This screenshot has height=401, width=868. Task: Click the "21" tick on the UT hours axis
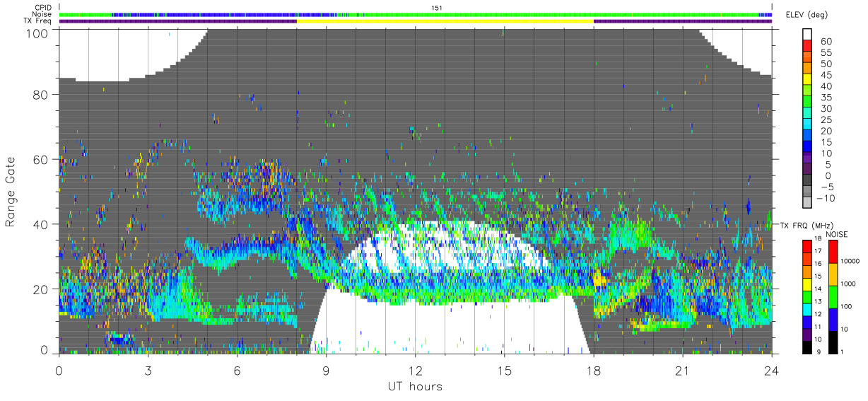pos(683,370)
